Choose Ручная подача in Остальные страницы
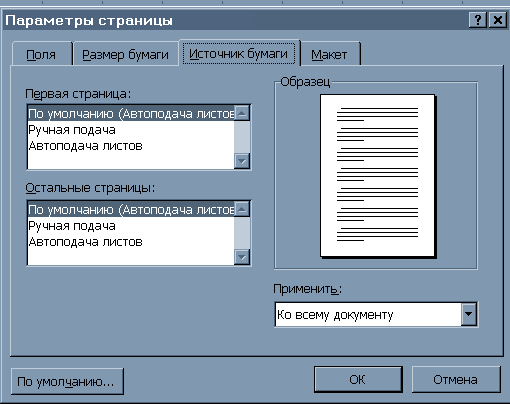Viewport: 510px width, 404px height. pos(131,226)
